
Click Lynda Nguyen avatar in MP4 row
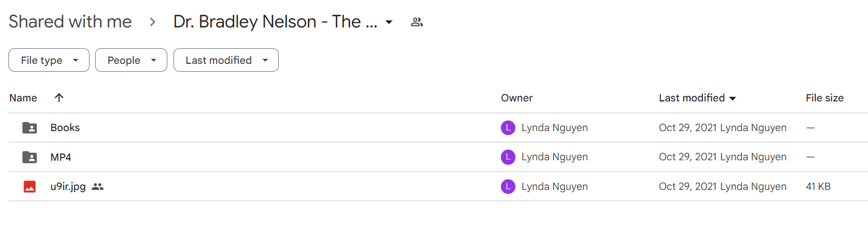[x=508, y=157]
